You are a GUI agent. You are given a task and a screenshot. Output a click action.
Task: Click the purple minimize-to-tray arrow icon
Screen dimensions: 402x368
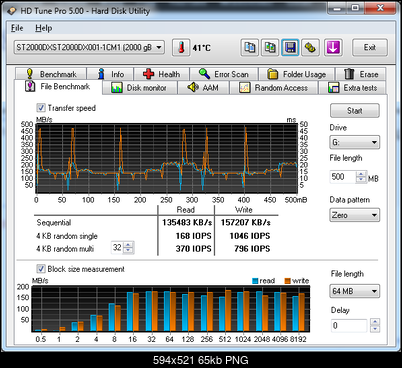click(333, 48)
